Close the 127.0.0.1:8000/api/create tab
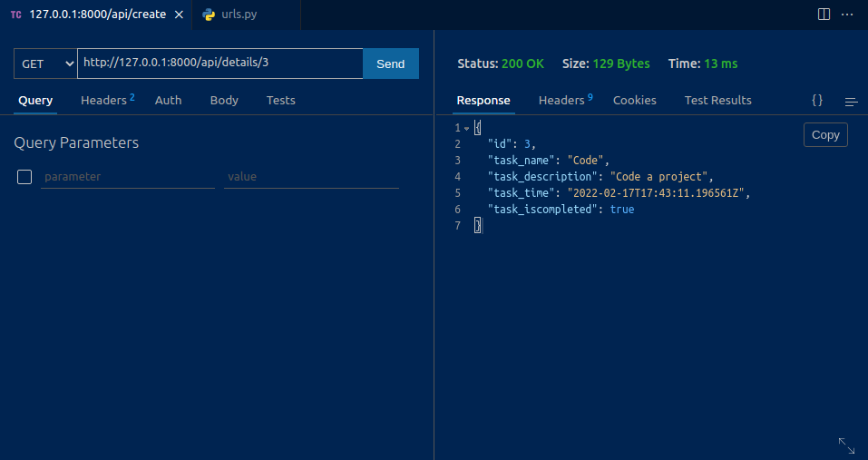868x460 pixels. (x=178, y=15)
